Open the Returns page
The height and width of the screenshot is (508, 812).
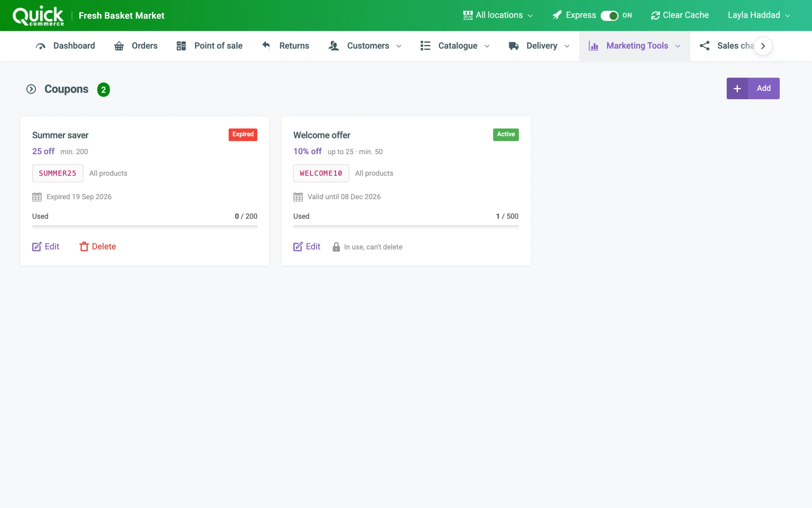click(x=285, y=46)
